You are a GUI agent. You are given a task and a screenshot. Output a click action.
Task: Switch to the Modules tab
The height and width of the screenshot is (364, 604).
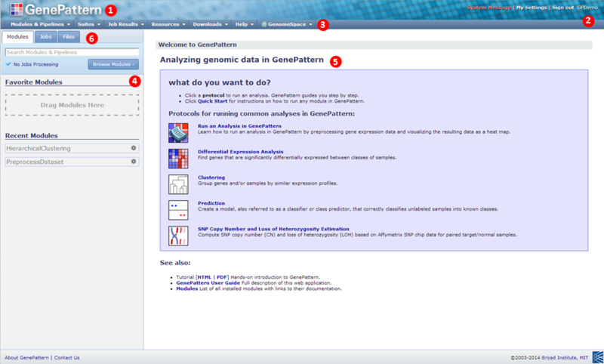tap(17, 36)
